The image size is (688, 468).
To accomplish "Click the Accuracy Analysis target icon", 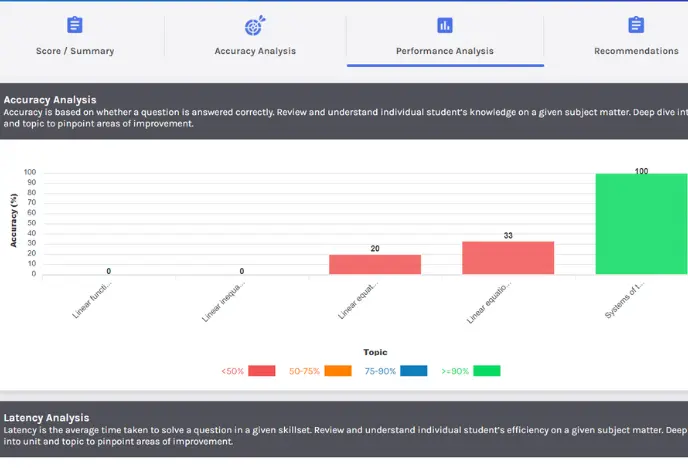I will (254, 26).
